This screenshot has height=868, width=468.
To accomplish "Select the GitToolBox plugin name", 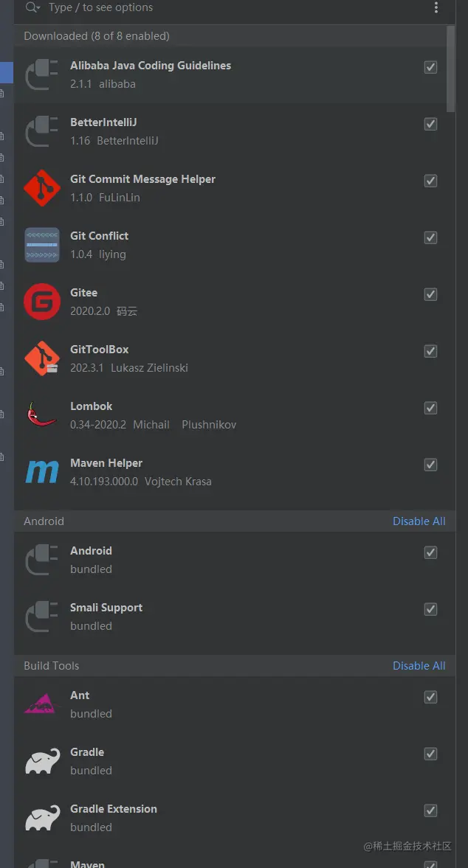I will [99, 350].
